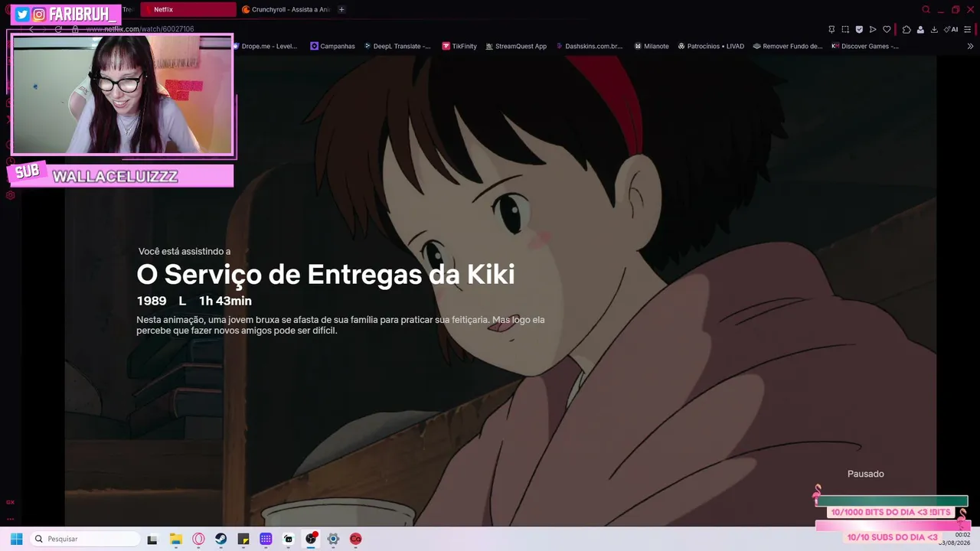Image resolution: width=980 pixels, height=551 pixels.
Task: Open the TikFinity bookmark
Action: [459, 46]
